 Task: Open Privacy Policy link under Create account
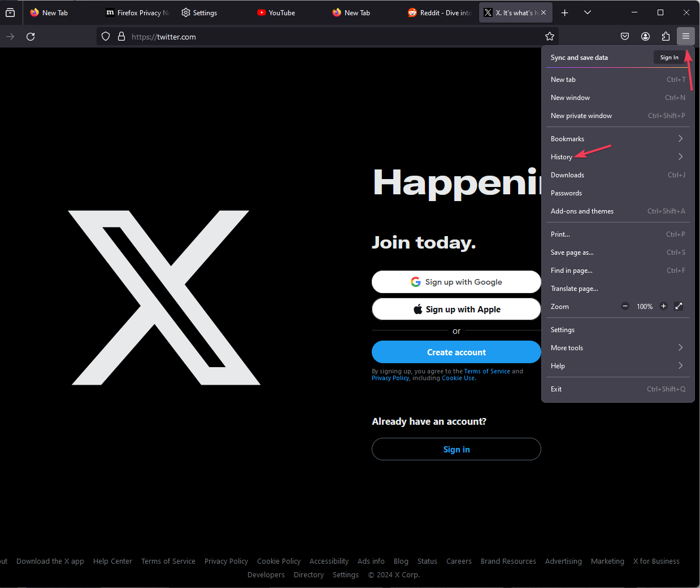(x=390, y=378)
